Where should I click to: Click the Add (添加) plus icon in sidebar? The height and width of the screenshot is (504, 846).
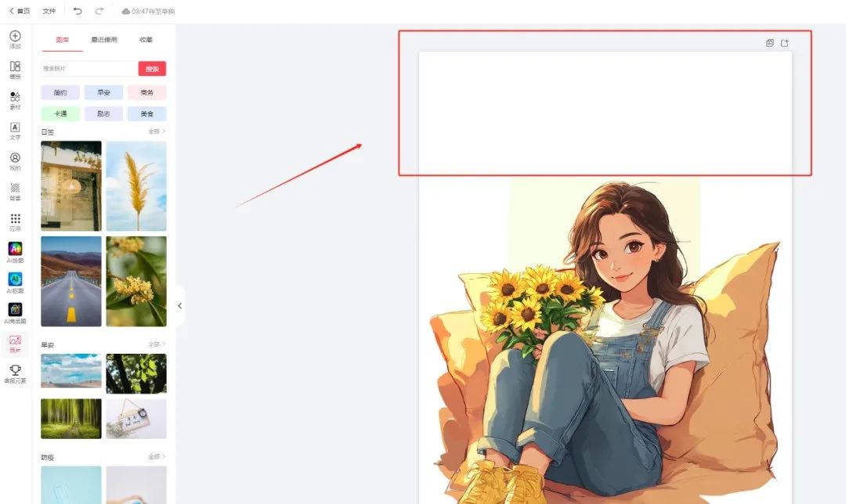pyautogui.click(x=15, y=36)
